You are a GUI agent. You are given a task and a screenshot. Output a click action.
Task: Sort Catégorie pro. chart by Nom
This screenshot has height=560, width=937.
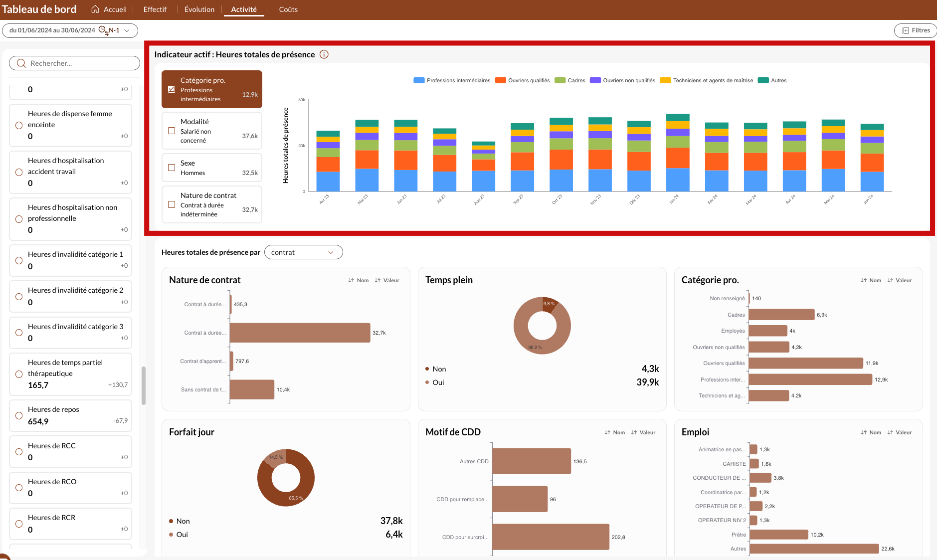tap(871, 280)
